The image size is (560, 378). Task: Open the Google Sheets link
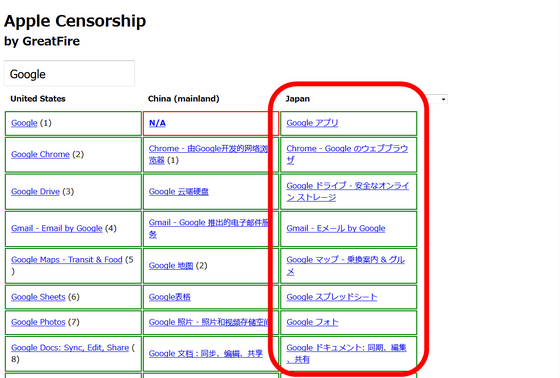point(38,297)
